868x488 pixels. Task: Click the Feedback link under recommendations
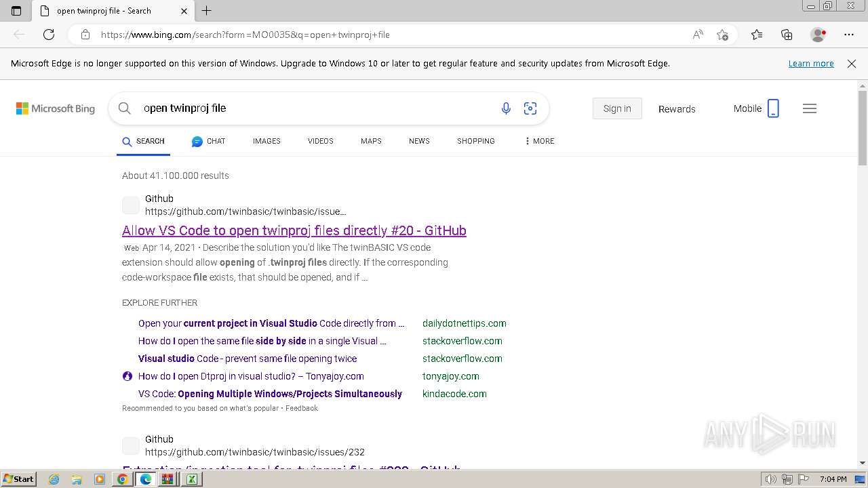302,408
